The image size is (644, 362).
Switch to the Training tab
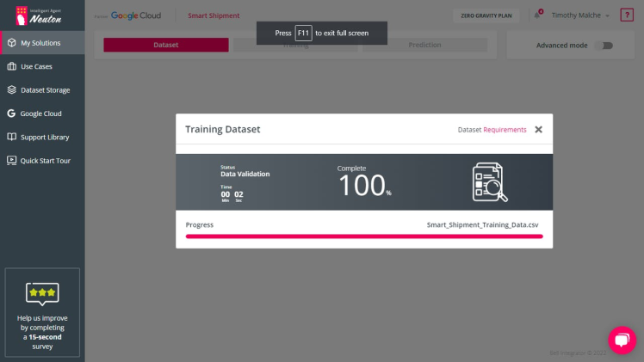point(295,45)
